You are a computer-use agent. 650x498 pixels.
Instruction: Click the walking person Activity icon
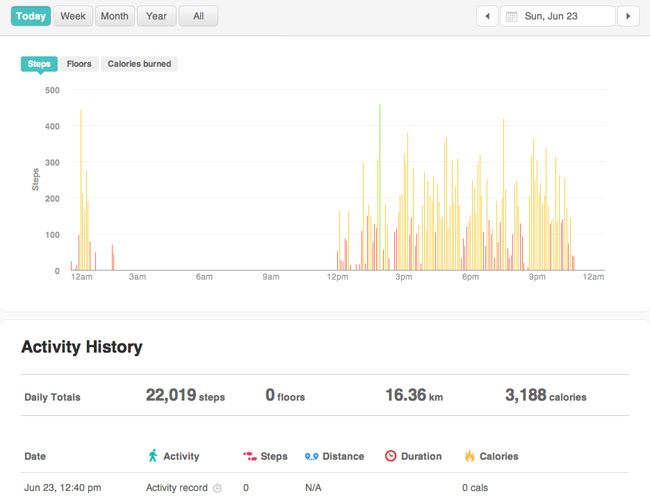coord(153,455)
